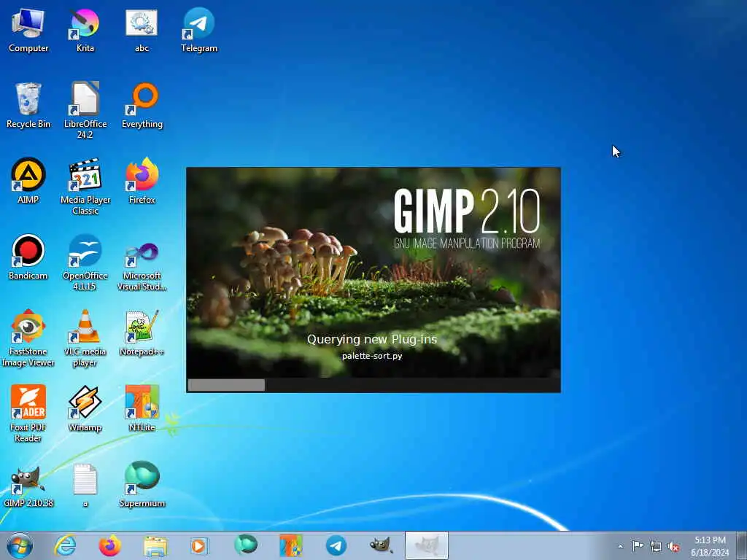Click the palette-sort.py status text
This screenshot has height=560, width=747.
tap(372, 356)
